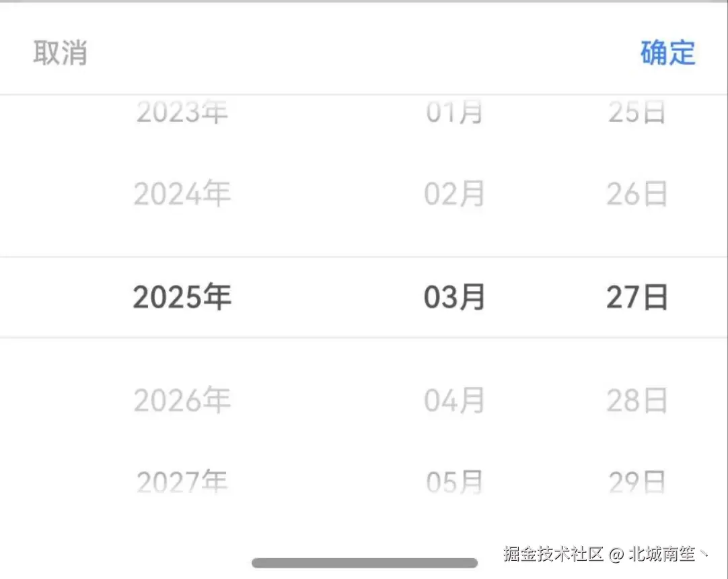Select the year 2027年 in picker
Screen dimensions: 728x579
pos(182,481)
